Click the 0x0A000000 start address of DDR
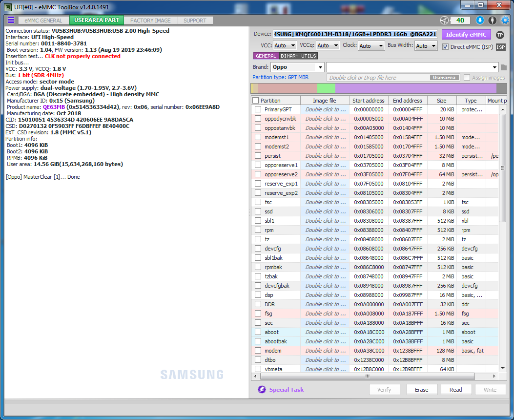514x420 pixels. tap(369, 304)
